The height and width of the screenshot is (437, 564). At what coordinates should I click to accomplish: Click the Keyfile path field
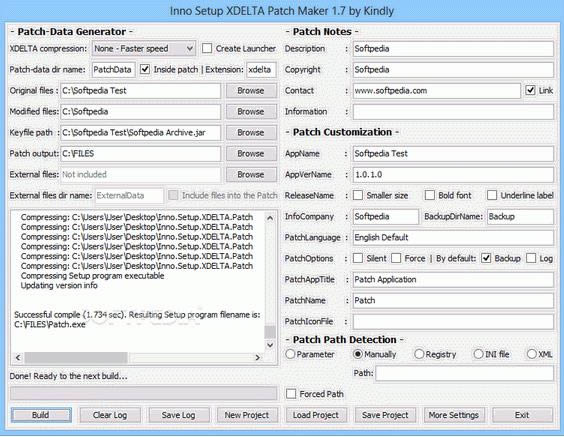coord(140,132)
